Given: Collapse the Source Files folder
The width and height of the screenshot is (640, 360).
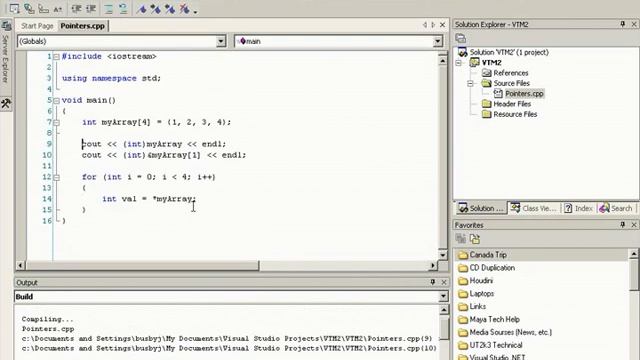Looking at the screenshot, I should point(471,83).
